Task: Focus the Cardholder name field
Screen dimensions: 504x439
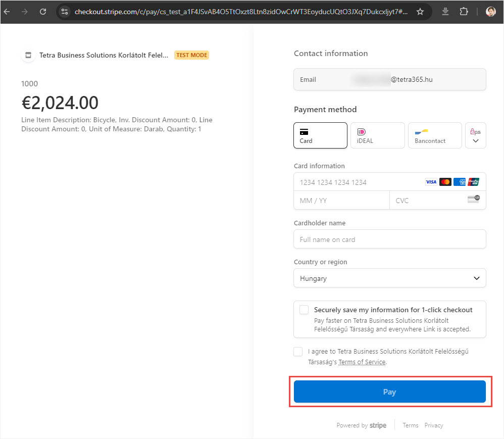Action: coord(389,239)
